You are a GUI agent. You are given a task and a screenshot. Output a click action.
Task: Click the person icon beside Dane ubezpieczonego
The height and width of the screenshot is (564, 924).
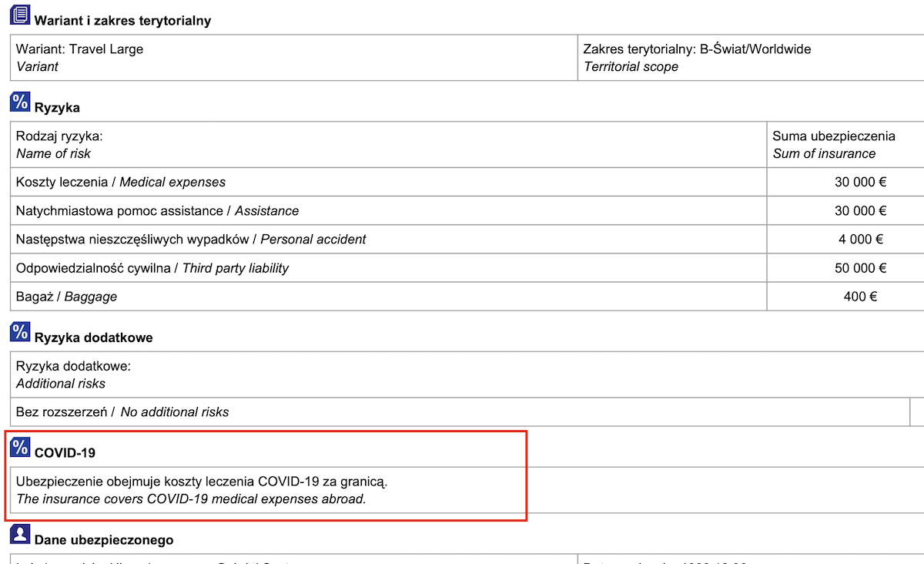point(20,535)
